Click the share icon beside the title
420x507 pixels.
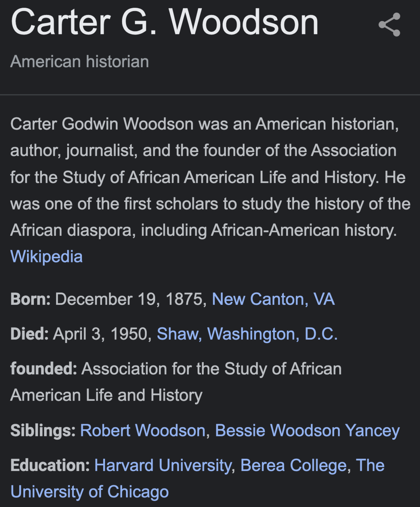point(389,24)
